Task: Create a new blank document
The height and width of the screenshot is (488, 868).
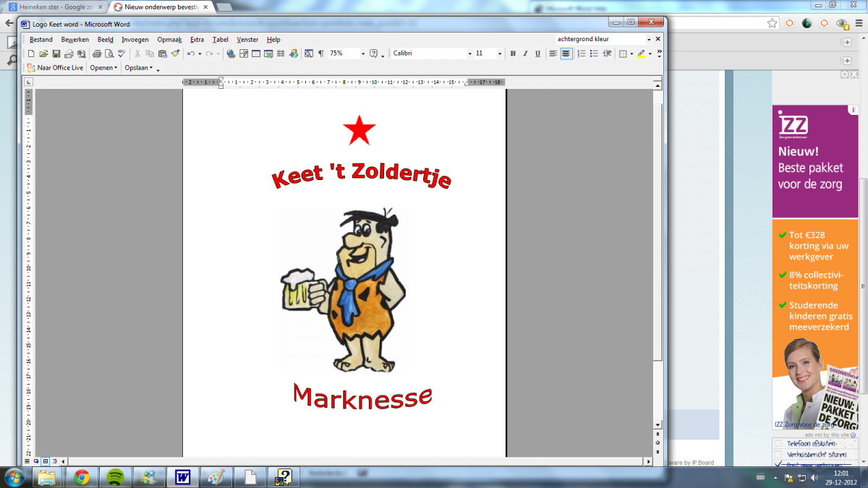Action: (x=31, y=53)
